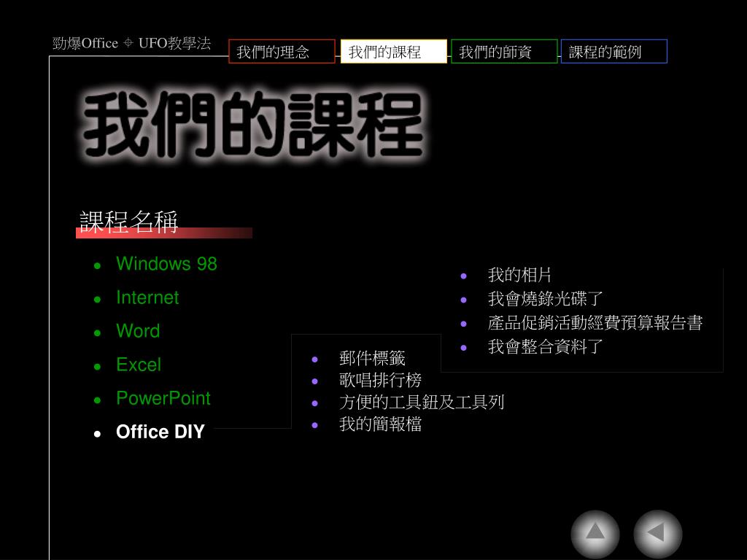Switch to the 我們的師資 tab
Screen dimensions: 747x560
pyautogui.click(x=504, y=52)
